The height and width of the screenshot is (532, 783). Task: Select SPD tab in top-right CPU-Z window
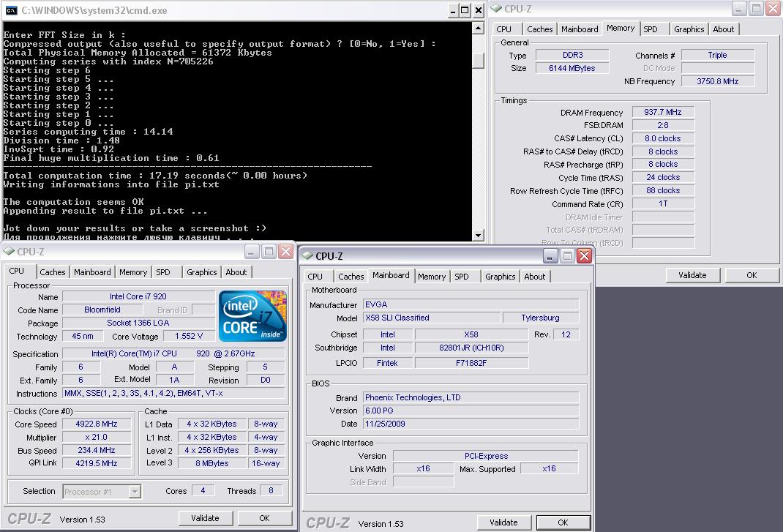[650, 29]
